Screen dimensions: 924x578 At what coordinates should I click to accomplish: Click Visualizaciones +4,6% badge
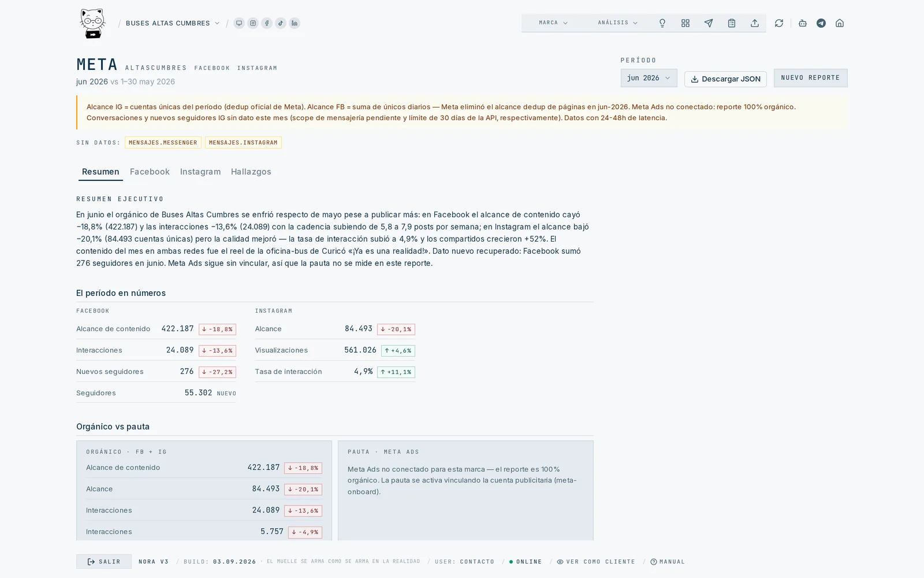(398, 351)
